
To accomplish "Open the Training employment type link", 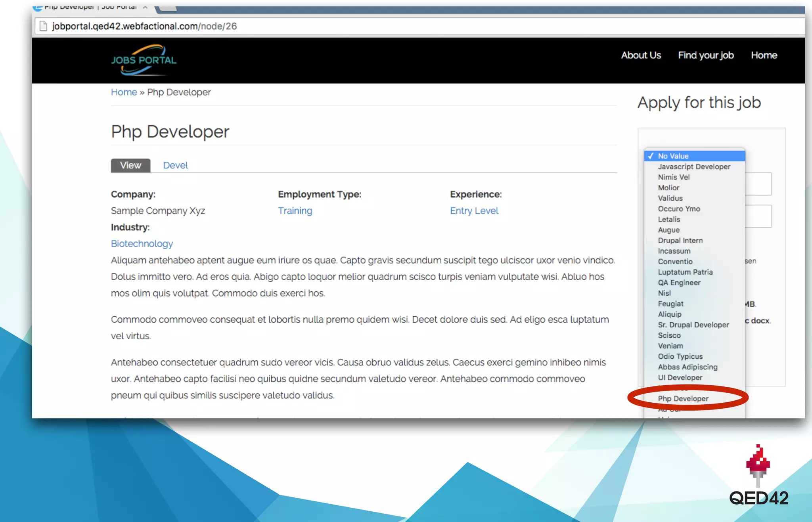I will pos(295,211).
